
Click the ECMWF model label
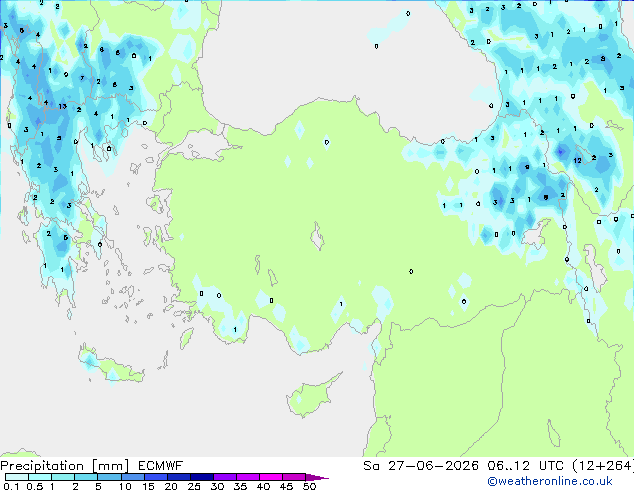160,466
